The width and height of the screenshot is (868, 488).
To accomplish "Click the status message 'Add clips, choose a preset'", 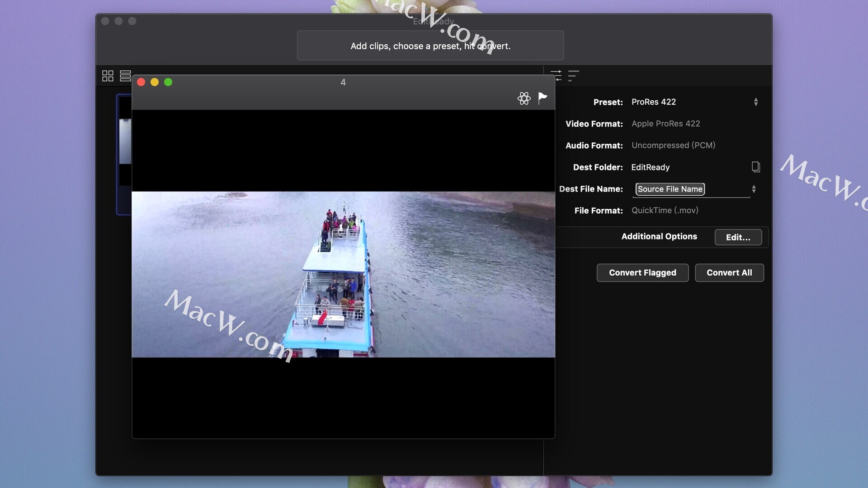I will point(430,46).
